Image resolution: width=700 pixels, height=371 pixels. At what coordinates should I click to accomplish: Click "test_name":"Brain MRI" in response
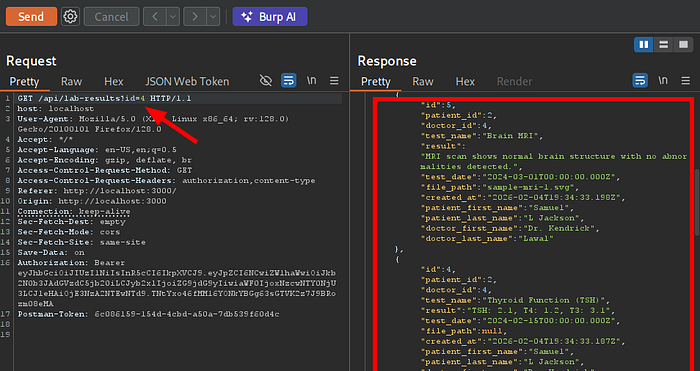pos(482,136)
